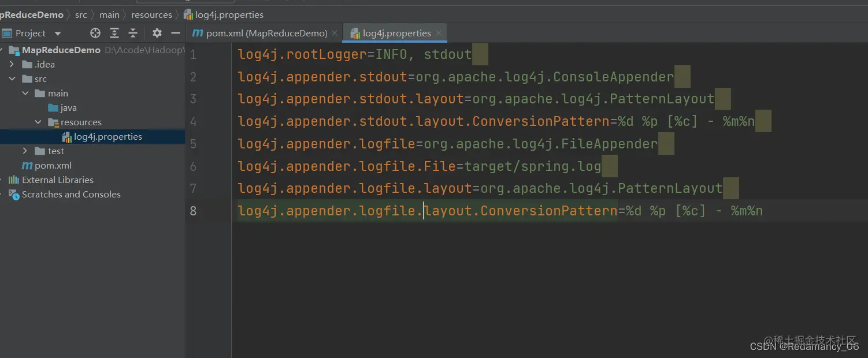Hide the Project tool window with minus icon
The height and width of the screenshot is (358, 868).
[x=176, y=33]
